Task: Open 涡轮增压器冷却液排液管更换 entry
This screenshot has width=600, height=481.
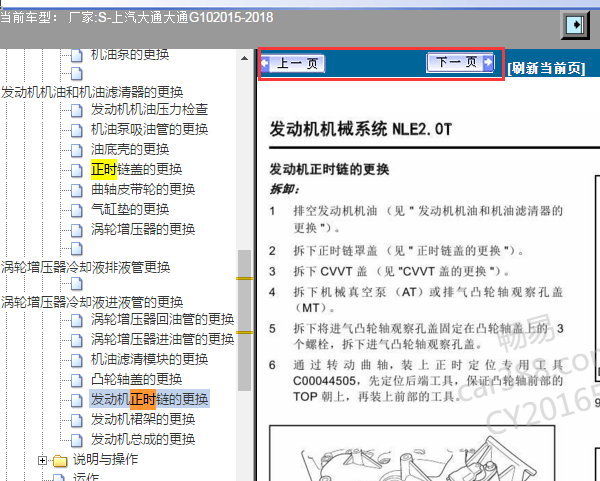Action: tap(86, 267)
